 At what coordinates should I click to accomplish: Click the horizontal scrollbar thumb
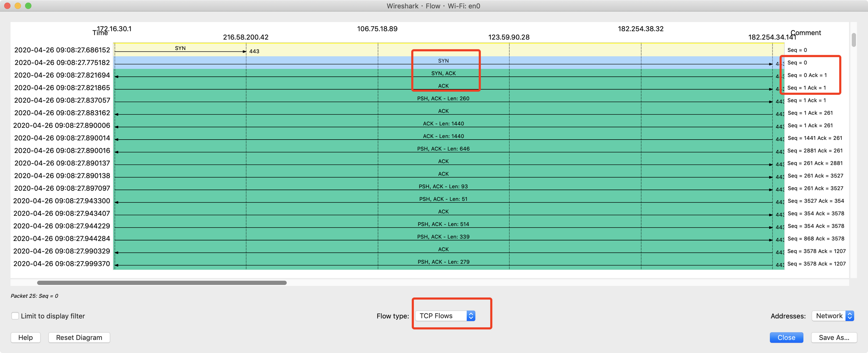[162, 283]
